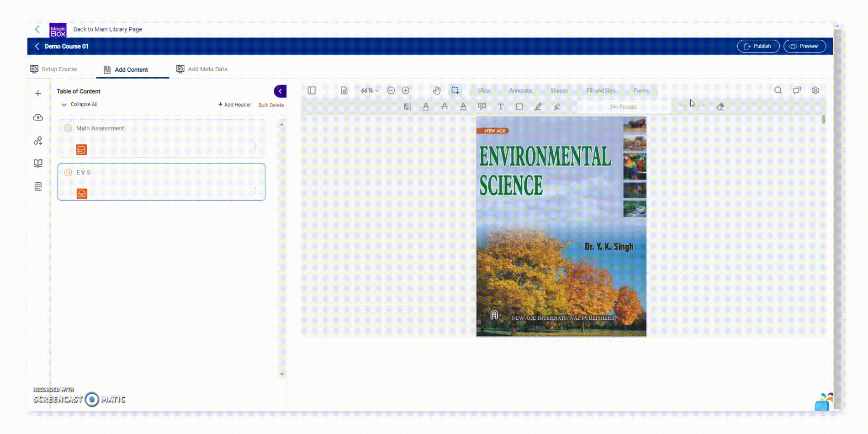Select the comment note tool

[482, 106]
